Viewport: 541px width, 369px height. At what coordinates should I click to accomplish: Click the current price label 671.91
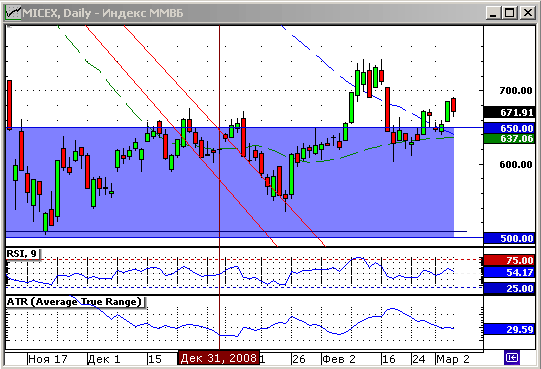click(x=509, y=113)
